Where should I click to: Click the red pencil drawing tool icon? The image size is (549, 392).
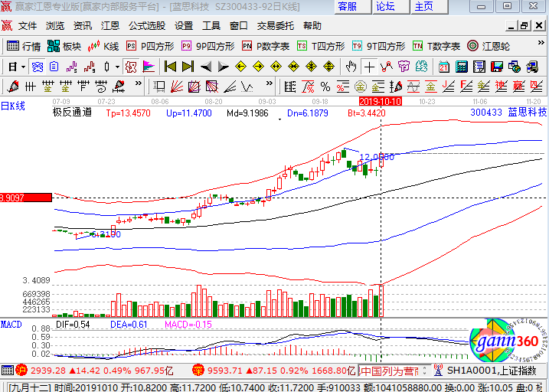coord(13,86)
